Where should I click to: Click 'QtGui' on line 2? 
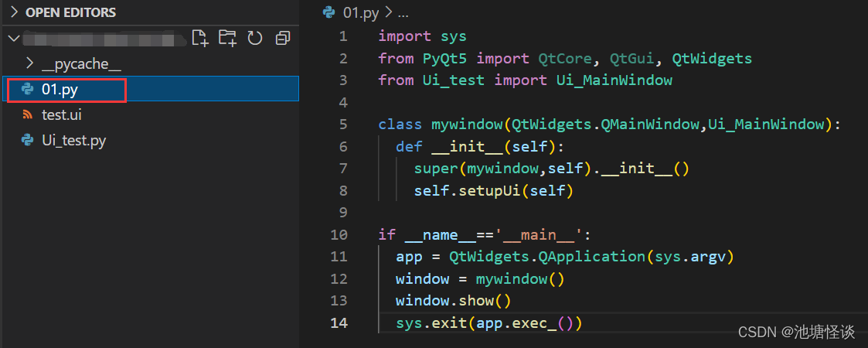point(631,59)
